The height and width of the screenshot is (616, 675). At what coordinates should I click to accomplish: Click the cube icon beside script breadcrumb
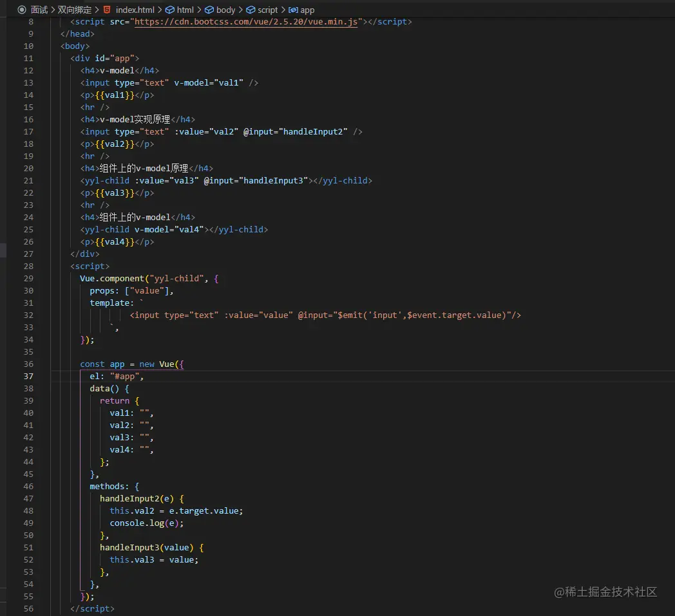(x=251, y=10)
